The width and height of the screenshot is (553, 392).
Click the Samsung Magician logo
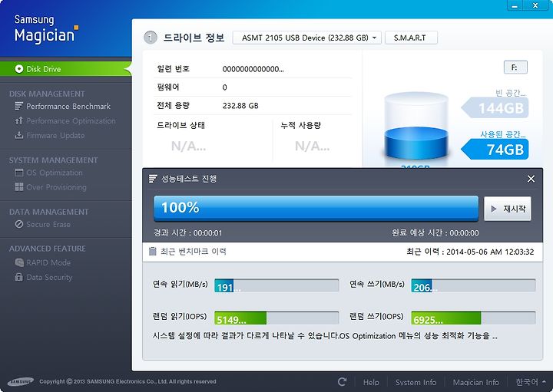coord(46,28)
